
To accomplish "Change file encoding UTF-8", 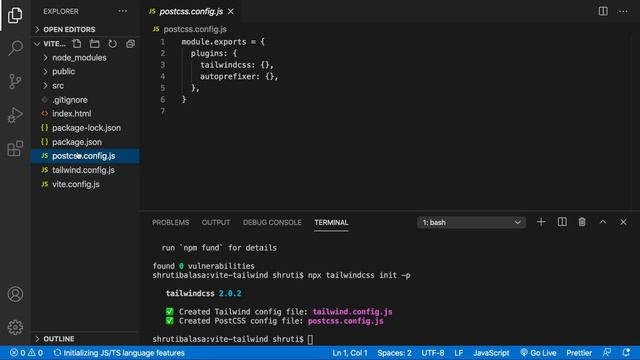I will click(x=433, y=353).
